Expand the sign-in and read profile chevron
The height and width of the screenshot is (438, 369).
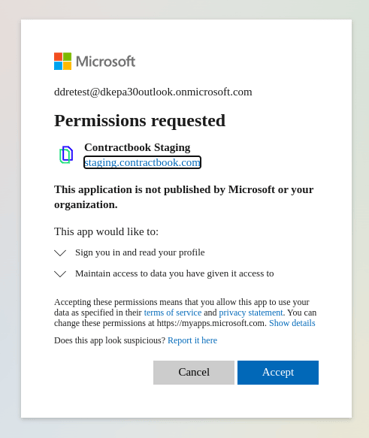coord(60,253)
